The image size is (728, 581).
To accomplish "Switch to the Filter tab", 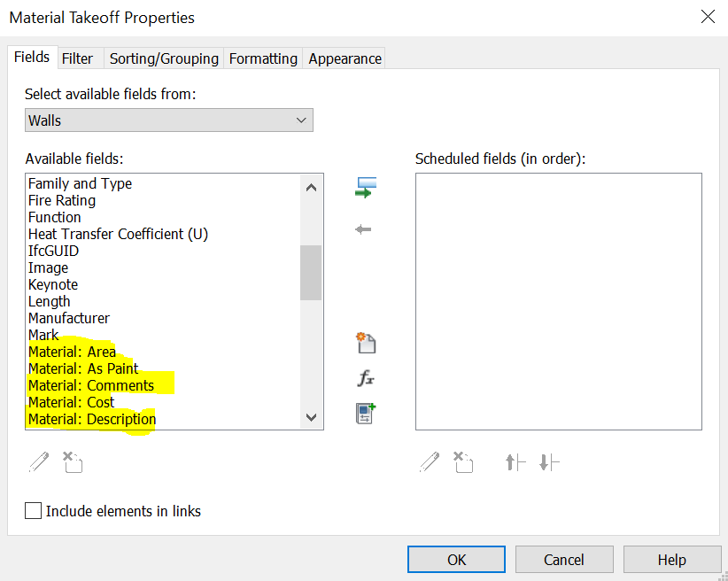I will pyautogui.click(x=77, y=58).
